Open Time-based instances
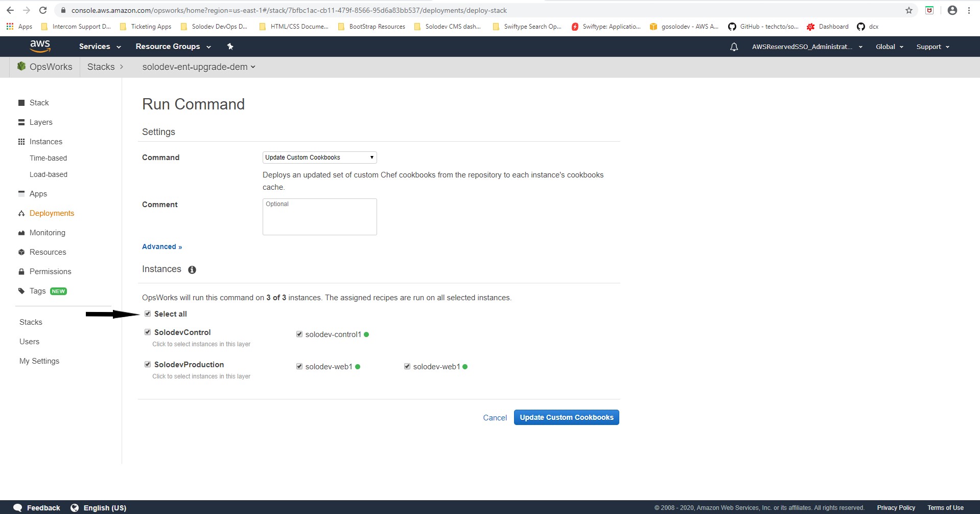Viewport: 980px width, 514px height. click(x=49, y=158)
